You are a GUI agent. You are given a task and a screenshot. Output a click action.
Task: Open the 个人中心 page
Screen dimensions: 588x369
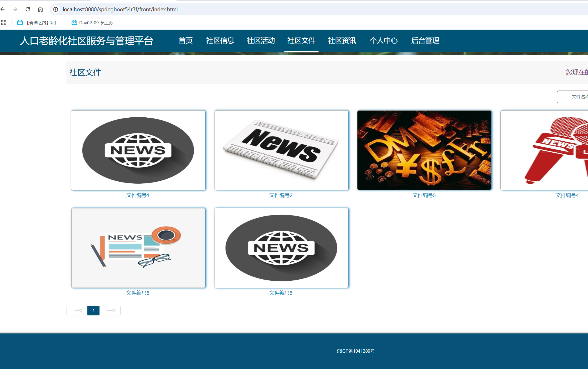[x=384, y=41]
